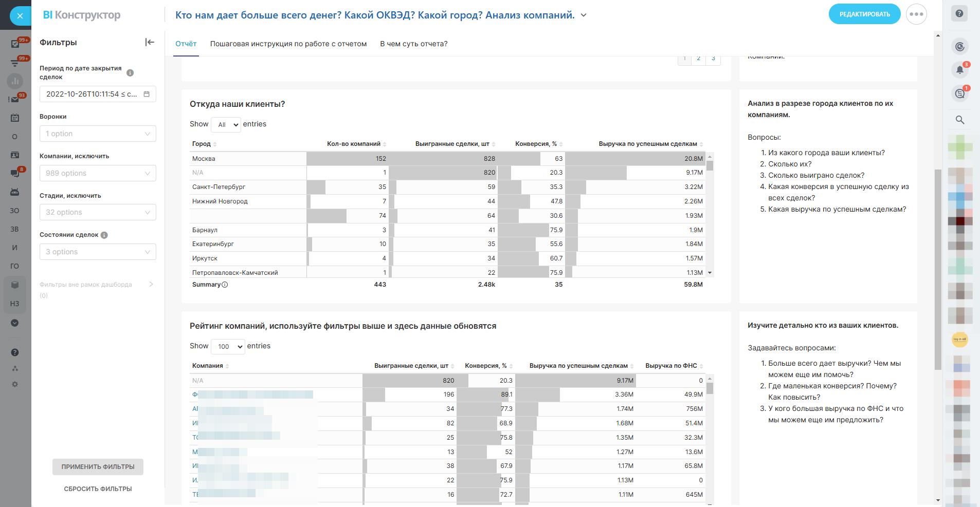
Task: Click the cities table vertical scrollbar thumb
Action: pos(710,165)
